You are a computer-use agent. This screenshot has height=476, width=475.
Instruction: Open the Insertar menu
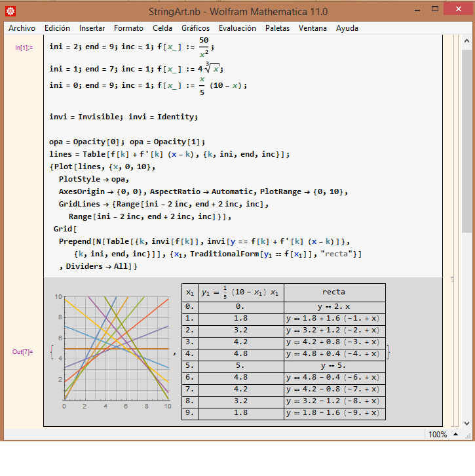tap(92, 28)
